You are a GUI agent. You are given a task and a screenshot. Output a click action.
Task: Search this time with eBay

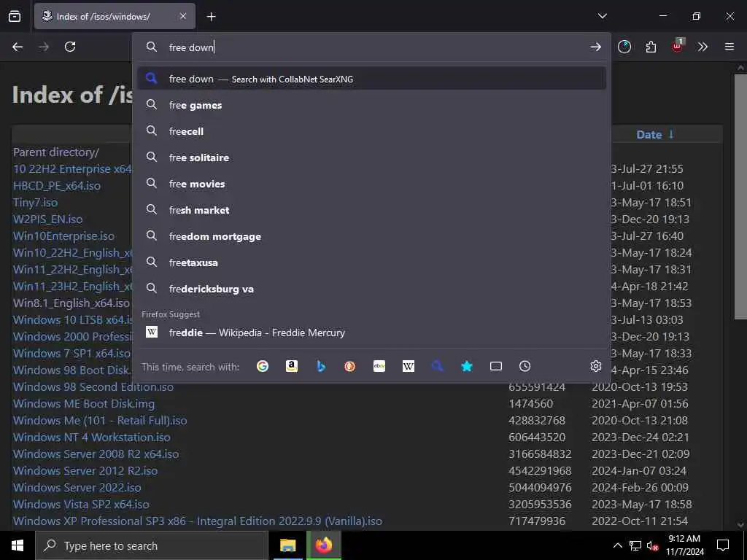coord(379,366)
